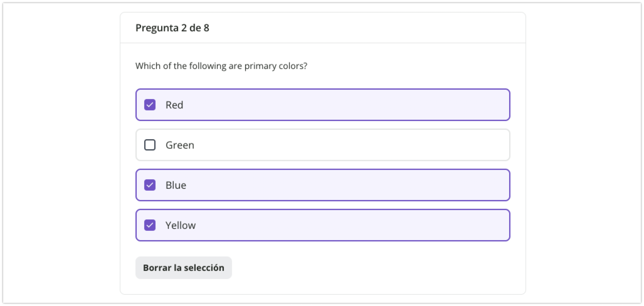Click empty space inside the Yellow option row
Screen dimensions: 644x306
[x=345, y=225]
